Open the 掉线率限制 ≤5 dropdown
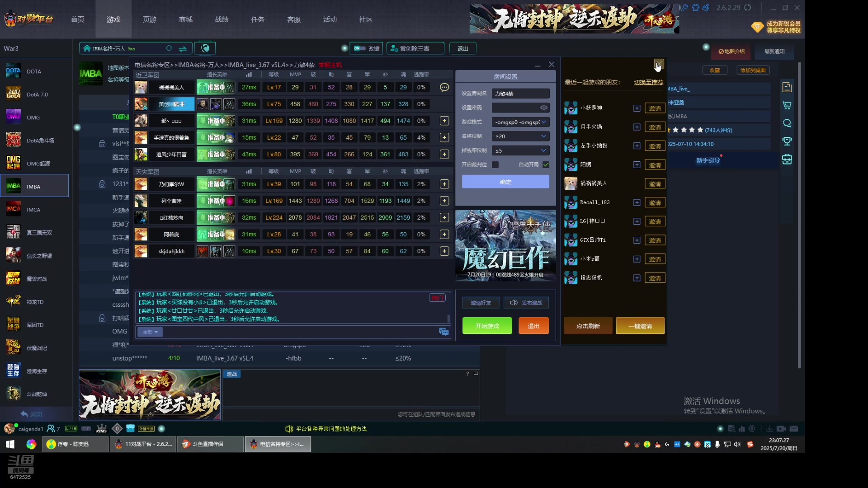 pos(520,150)
